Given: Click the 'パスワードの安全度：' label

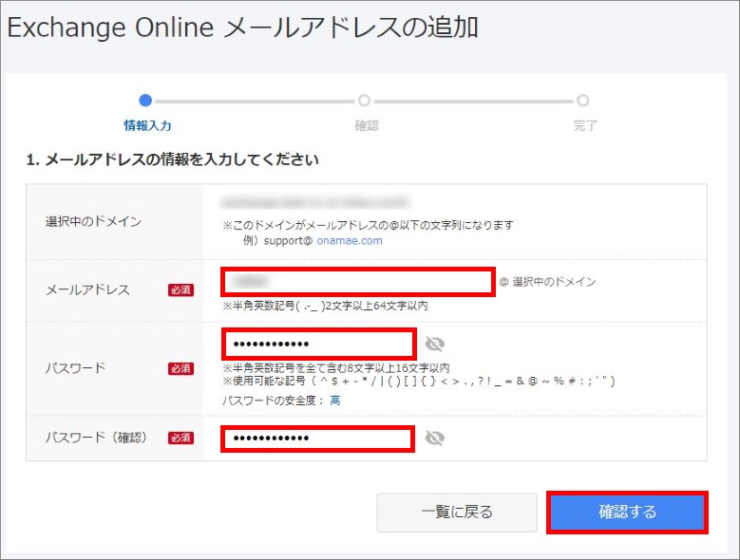Looking at the screenshot, I should click(x=274, y=401).
